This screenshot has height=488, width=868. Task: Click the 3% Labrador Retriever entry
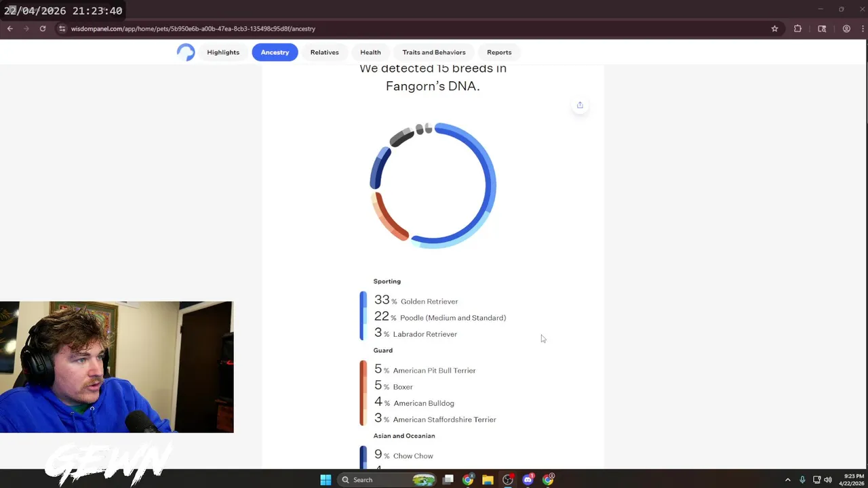click(x=416, y=333)
